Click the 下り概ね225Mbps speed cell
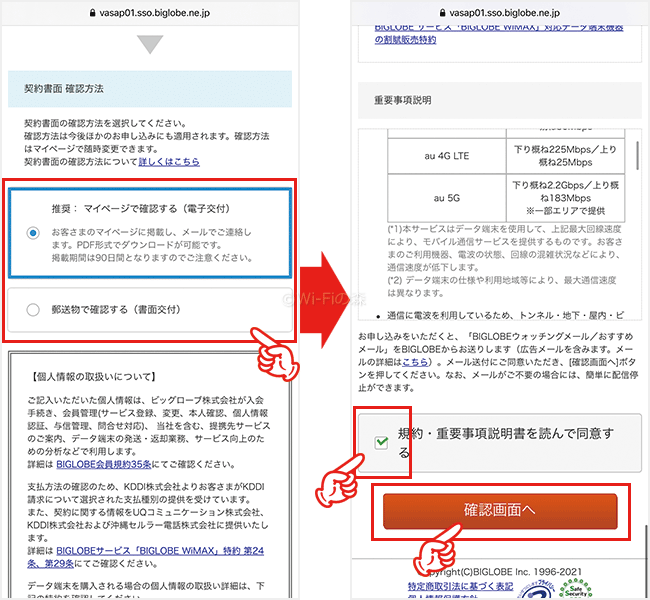The height and width of the screenshot is (600, 650). 565,156
